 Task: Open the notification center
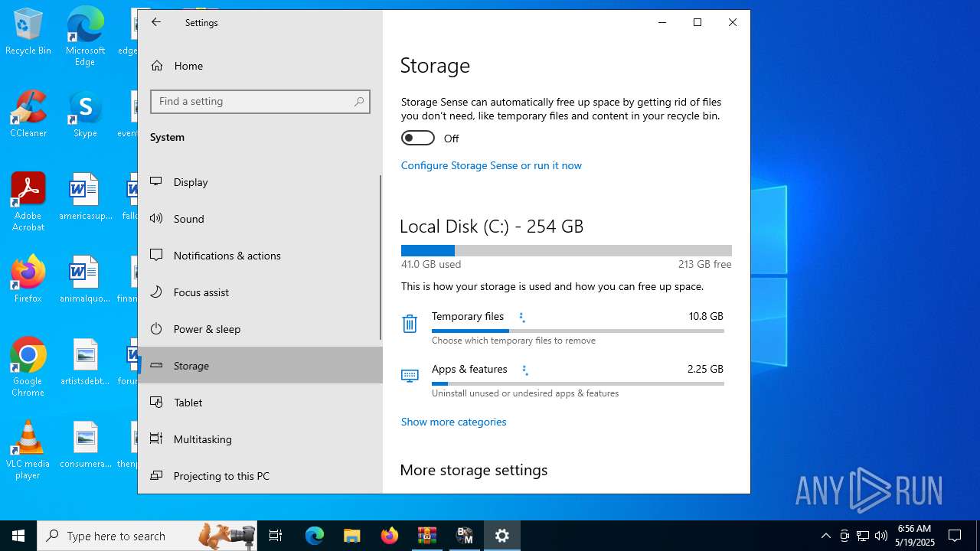tap(955, 536)
